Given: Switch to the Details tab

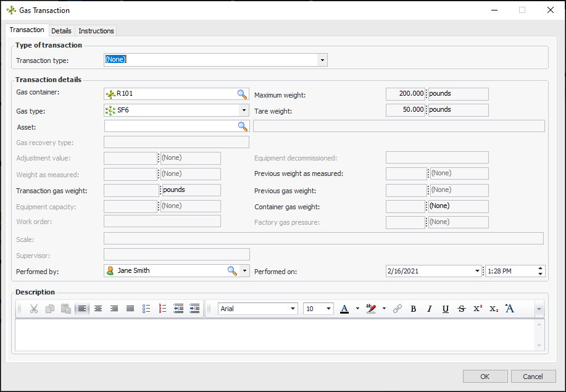Looking at the screenshot, I should point(61,31).
